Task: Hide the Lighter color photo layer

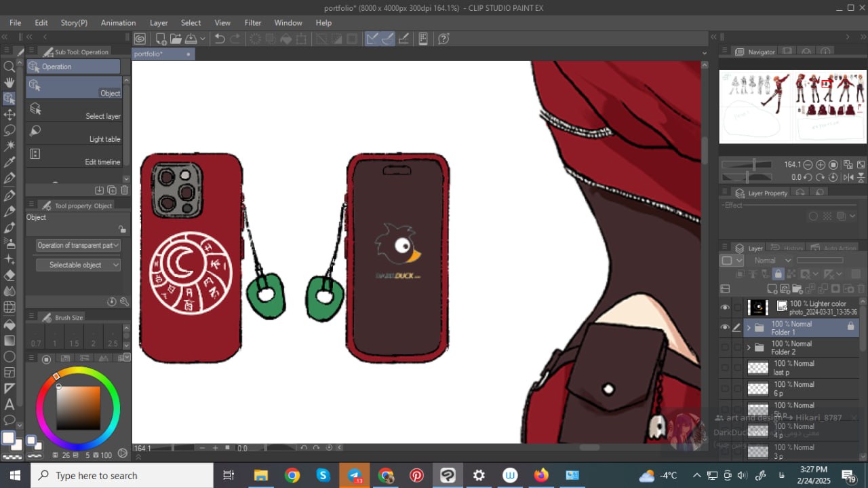Action: point(725,307)
